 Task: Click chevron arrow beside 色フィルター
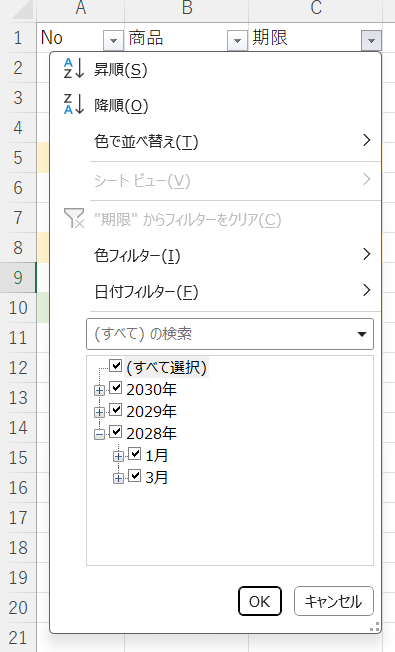click(366, 254)
